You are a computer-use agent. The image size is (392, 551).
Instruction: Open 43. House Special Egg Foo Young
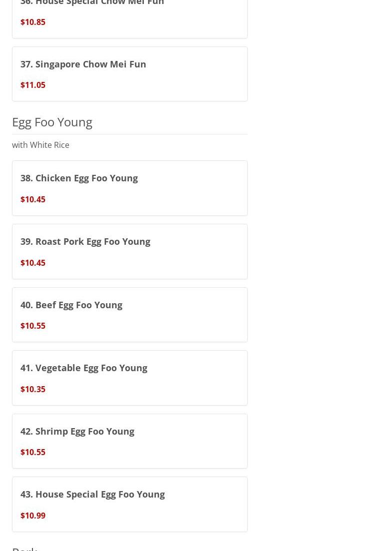(92, 494)
